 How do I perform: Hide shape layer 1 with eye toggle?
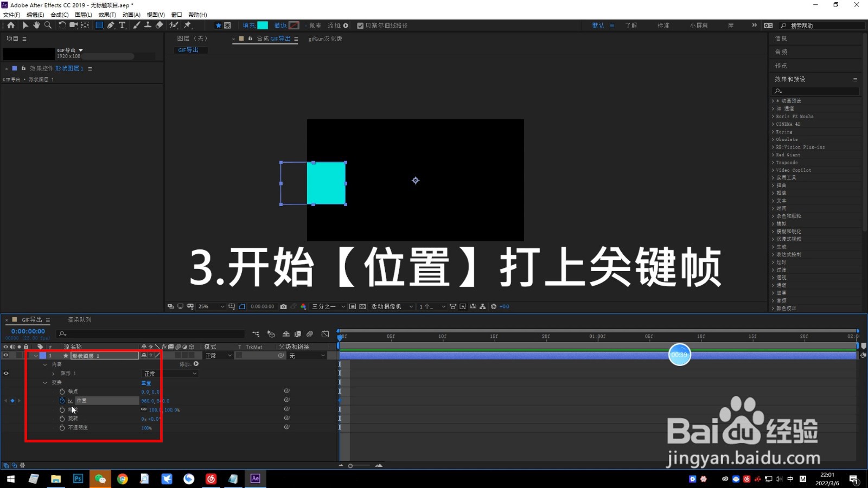[6, 356]
